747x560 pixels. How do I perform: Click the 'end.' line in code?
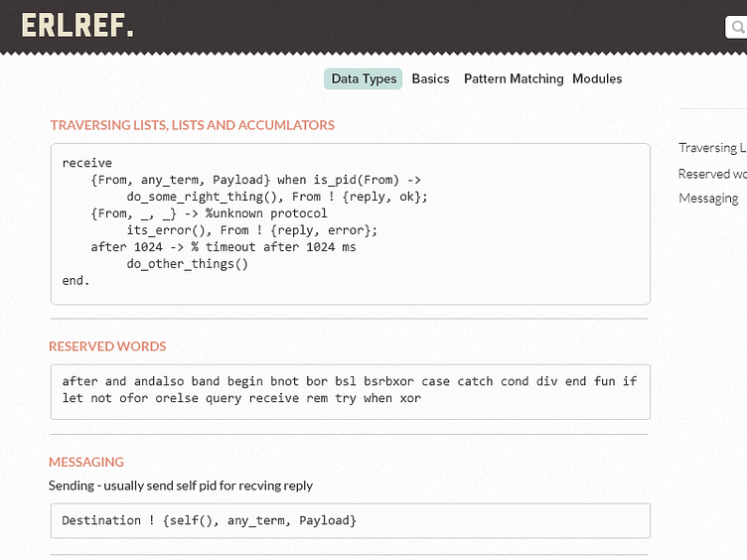tap(75, 280)
